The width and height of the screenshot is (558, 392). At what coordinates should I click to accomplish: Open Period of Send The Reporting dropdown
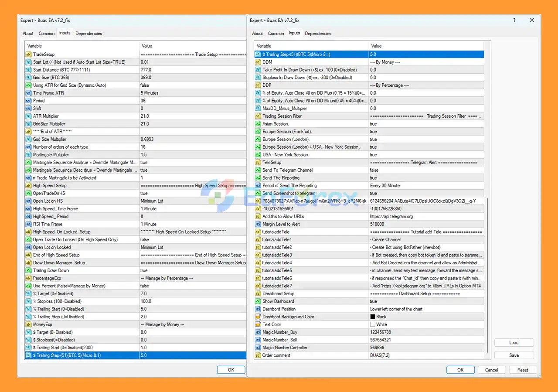pyautogui.click(x=384, y=185)
